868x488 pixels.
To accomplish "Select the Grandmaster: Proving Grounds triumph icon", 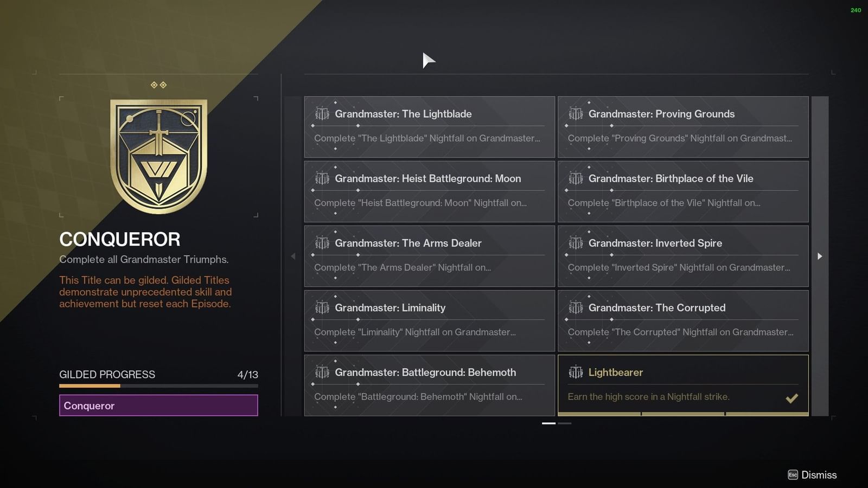I will [576, 113].
